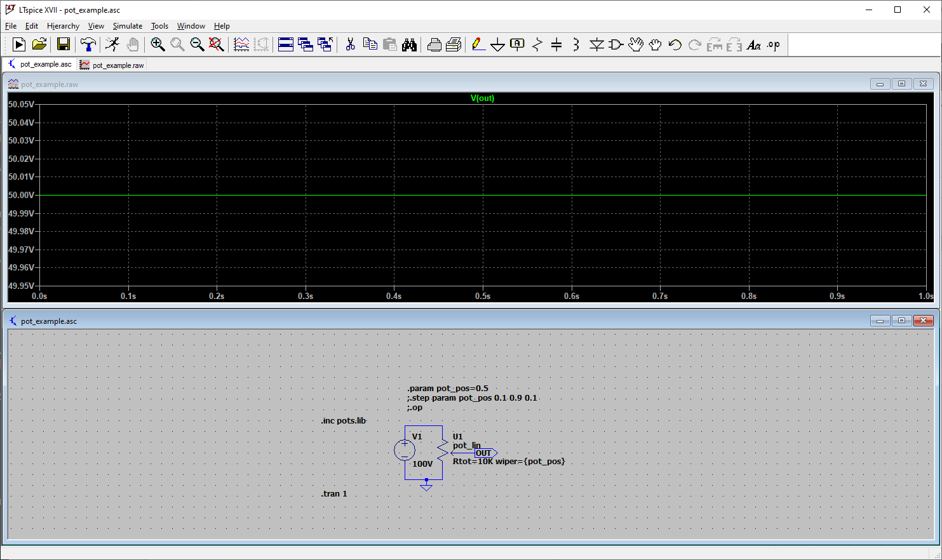
Task: Click the V(out) trace label
Action: pos(482,98)
